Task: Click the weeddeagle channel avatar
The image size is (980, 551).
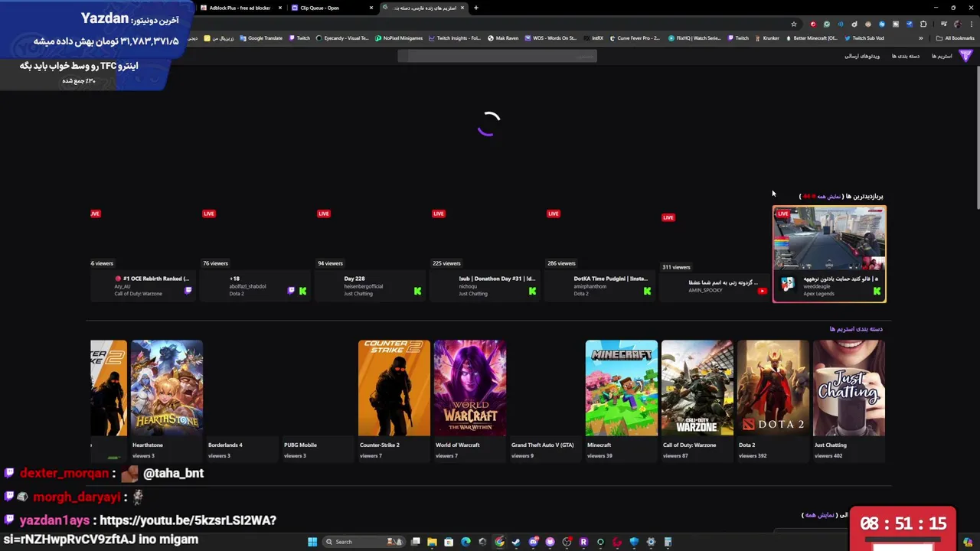Action: point(787,283)
